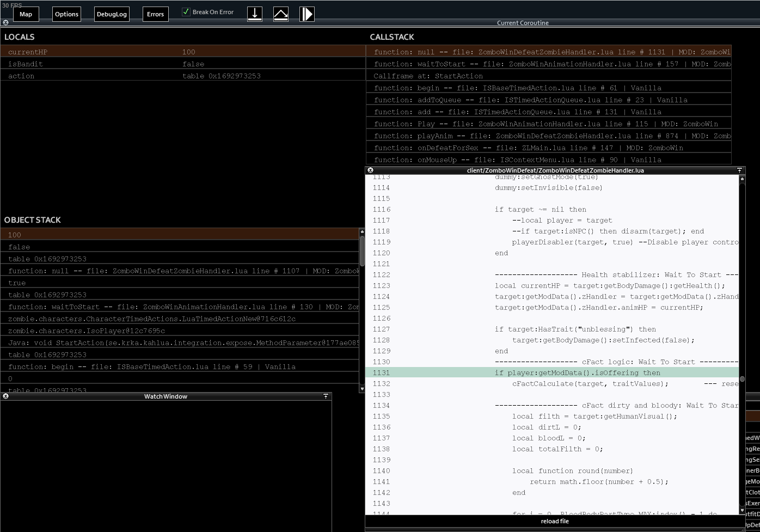Select the addToQueue callstack entry
760x532 pixels.
[549, 100]
